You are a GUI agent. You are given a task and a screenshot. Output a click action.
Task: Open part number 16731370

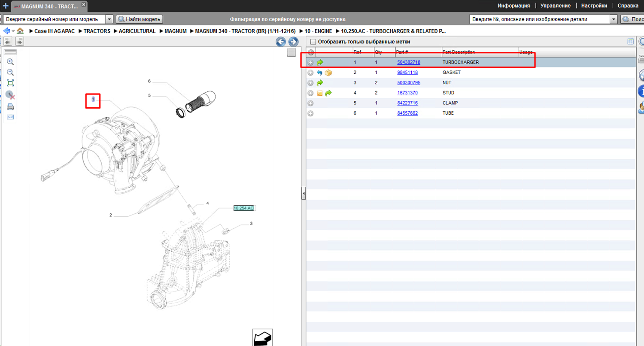coord(407,93)
